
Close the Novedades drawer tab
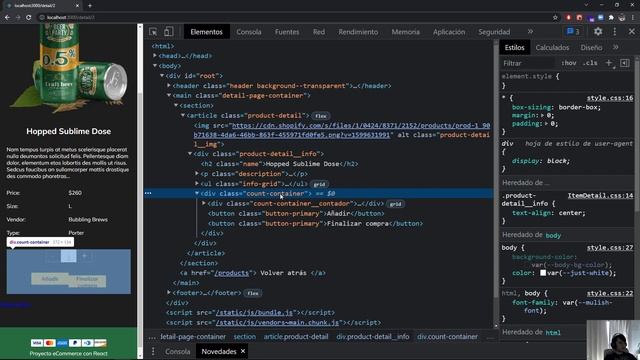243,351
